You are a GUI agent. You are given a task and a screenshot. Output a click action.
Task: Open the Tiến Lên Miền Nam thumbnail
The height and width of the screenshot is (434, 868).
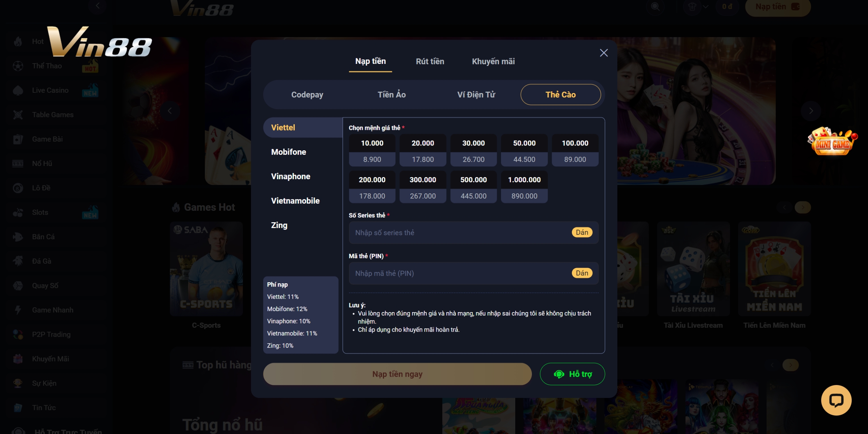coord(774,269)
